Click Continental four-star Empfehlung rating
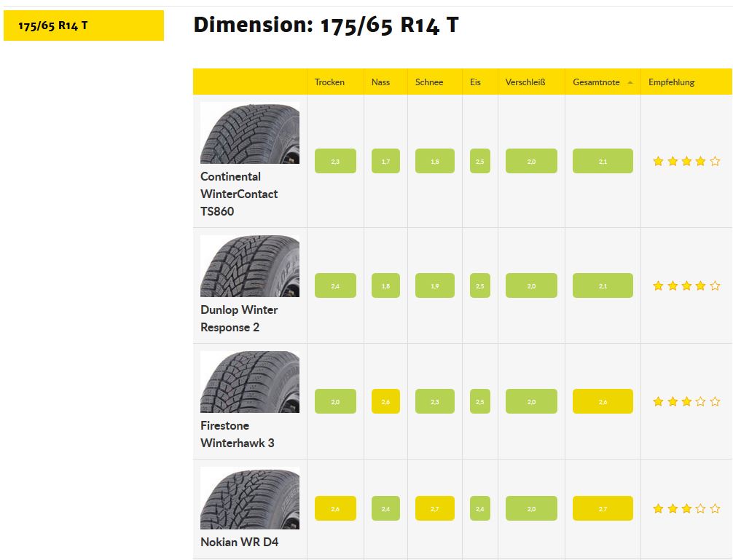The image size is (733, 560). pyautogui.click(x=686, y=162)
